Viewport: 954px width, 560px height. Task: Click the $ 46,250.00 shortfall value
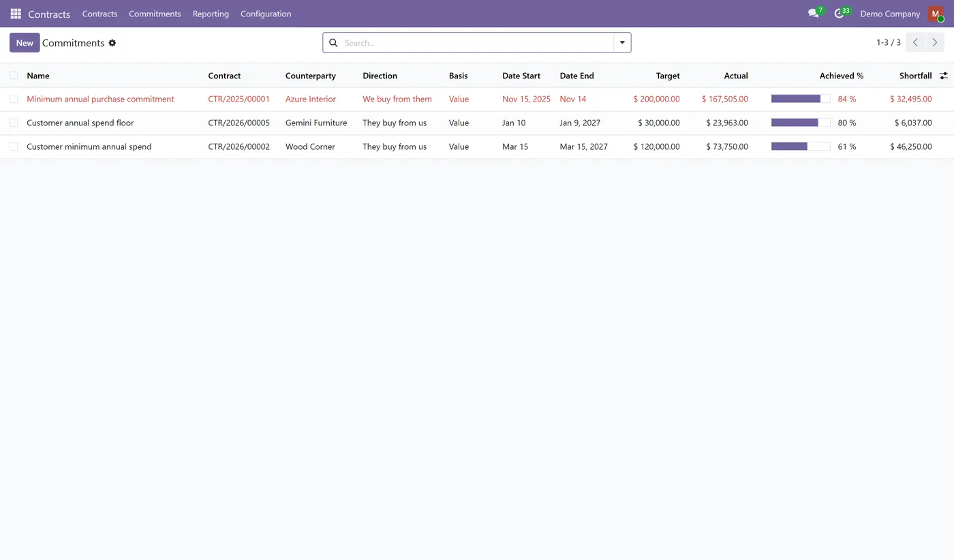tap(911, 146)
